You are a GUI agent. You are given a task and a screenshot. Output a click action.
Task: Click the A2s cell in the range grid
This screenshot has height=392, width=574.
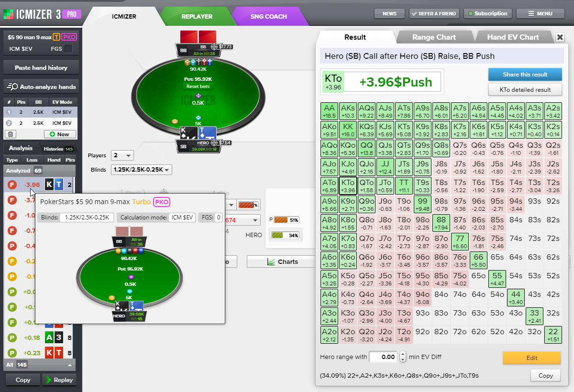553,111
